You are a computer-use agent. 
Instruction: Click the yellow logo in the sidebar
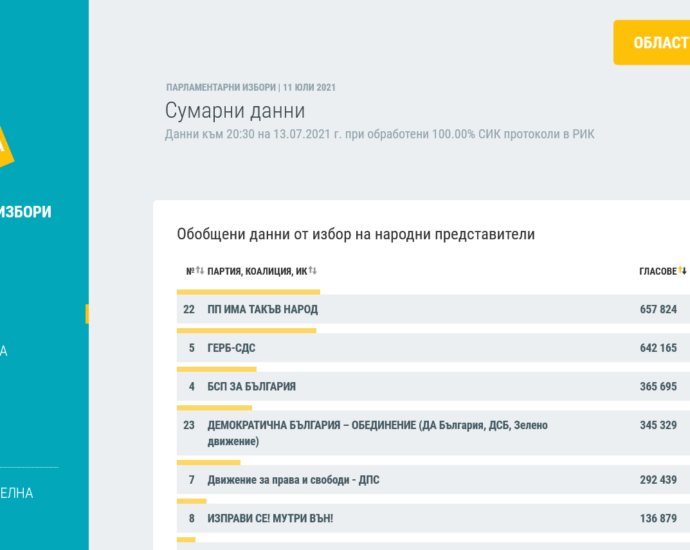click(6, 147)
